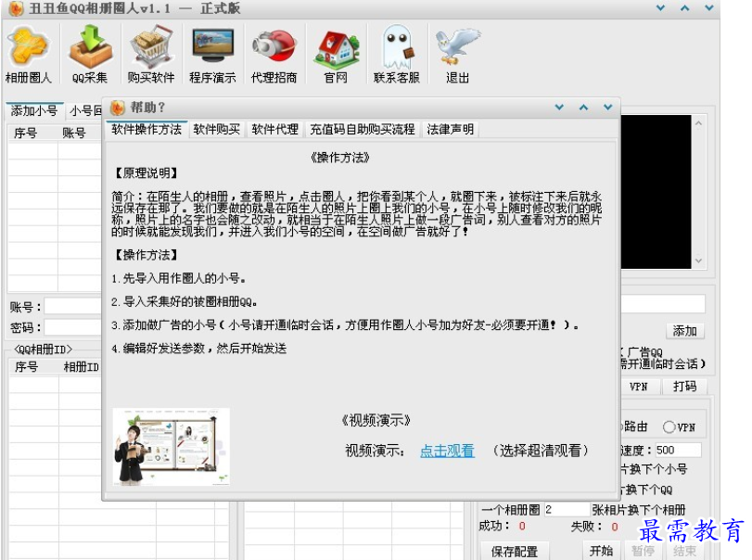752x560 pixels.
Task: Click the 【原理说明】 heading
Action: click(147, 172)
